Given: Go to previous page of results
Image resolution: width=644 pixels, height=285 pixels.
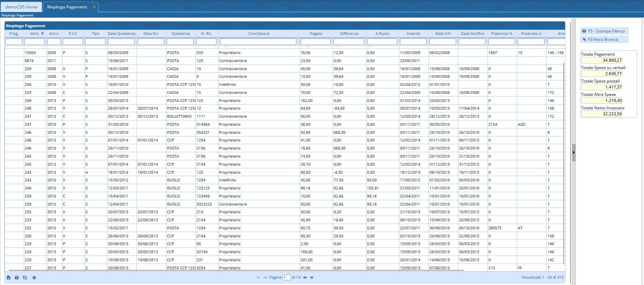Looking at the screenshot, I should point(265,278).
